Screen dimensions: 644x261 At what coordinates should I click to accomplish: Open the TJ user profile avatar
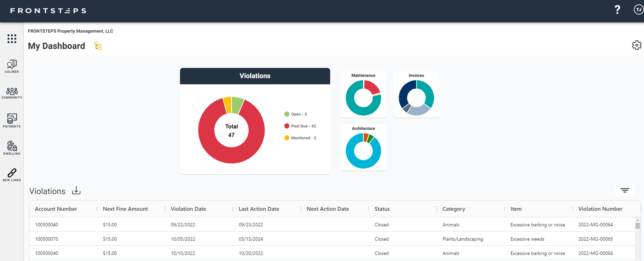(x=639, y=10)
